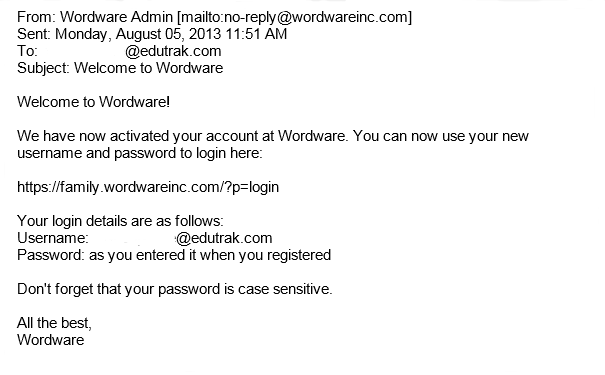Image resolution: width=605 pixels, height=375 pixels.
Task: Click the 'All the best,' closing line
Action: (54, 323)
